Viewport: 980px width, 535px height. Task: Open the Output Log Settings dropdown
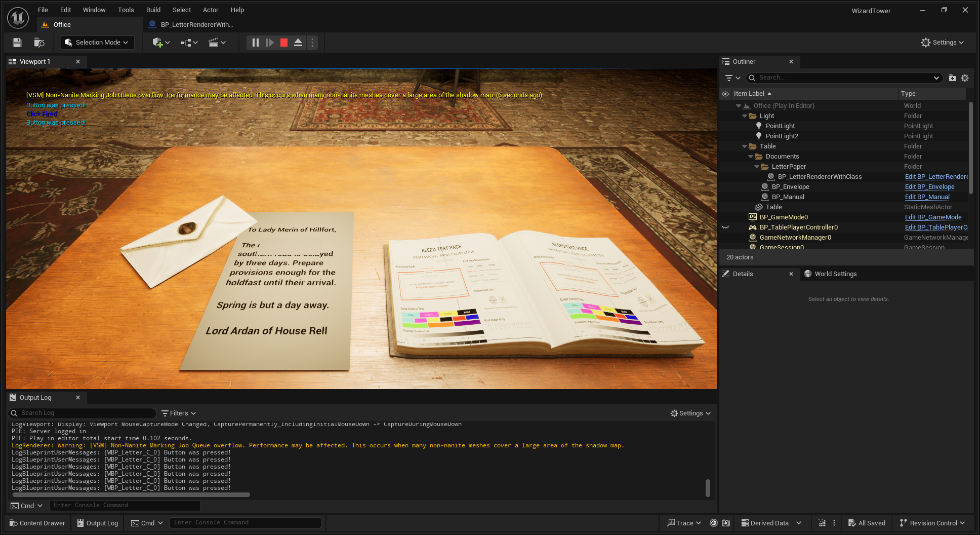(690, 413)
